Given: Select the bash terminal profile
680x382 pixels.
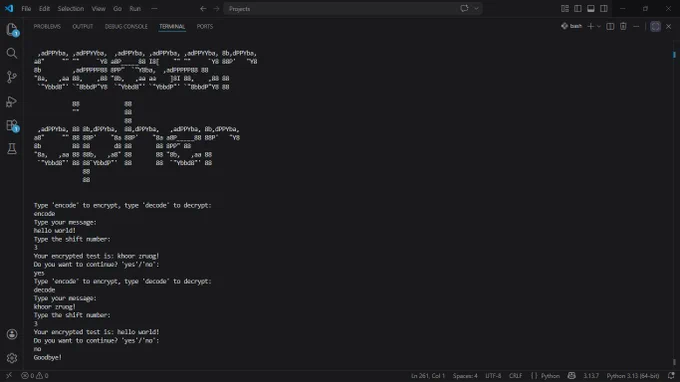Looking at the screenshot, I should 571,26.
